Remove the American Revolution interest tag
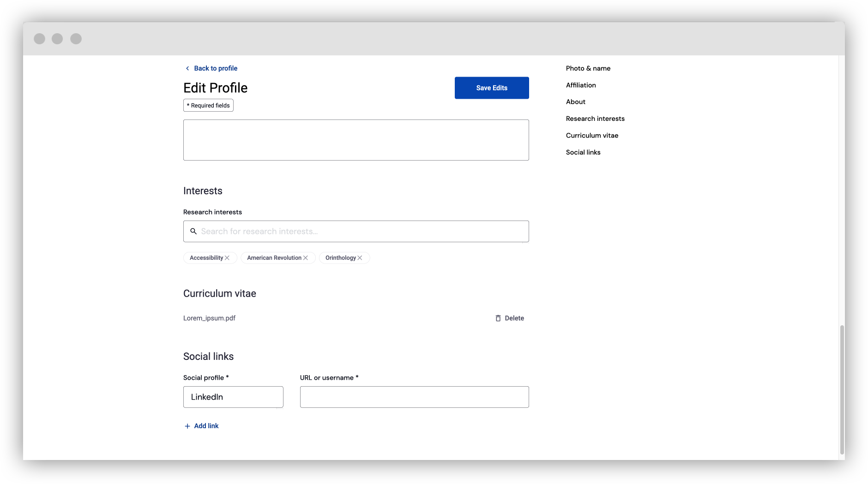Viewport: 868px width, 484px height. click(305, 258)
